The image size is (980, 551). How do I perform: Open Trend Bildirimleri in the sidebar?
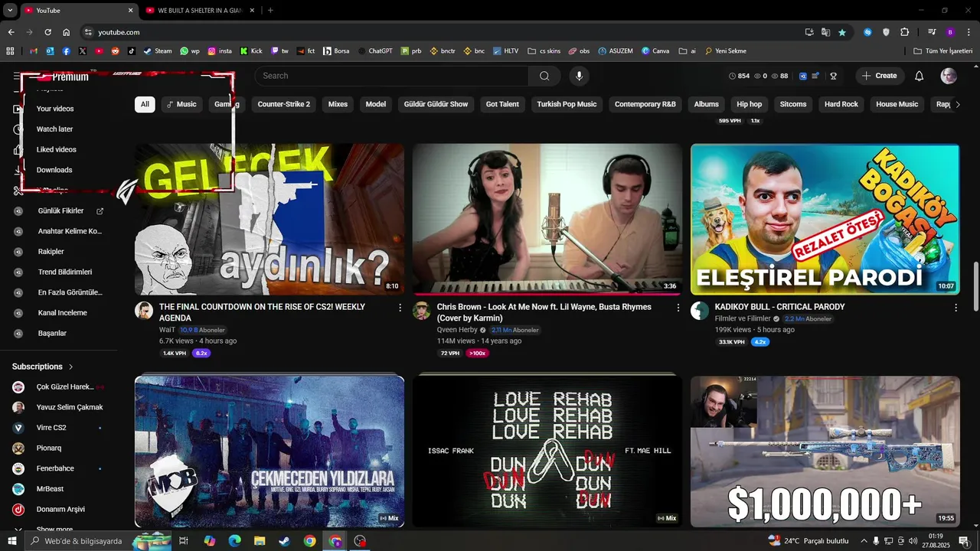65,272
